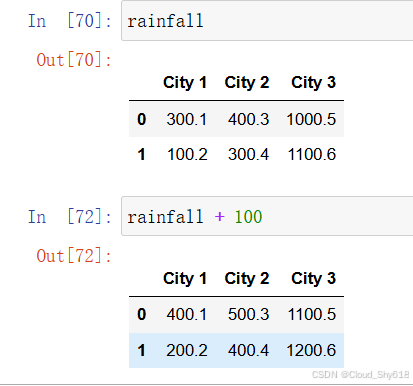Click the value 1100.6 cell

(x=312, y=154)
